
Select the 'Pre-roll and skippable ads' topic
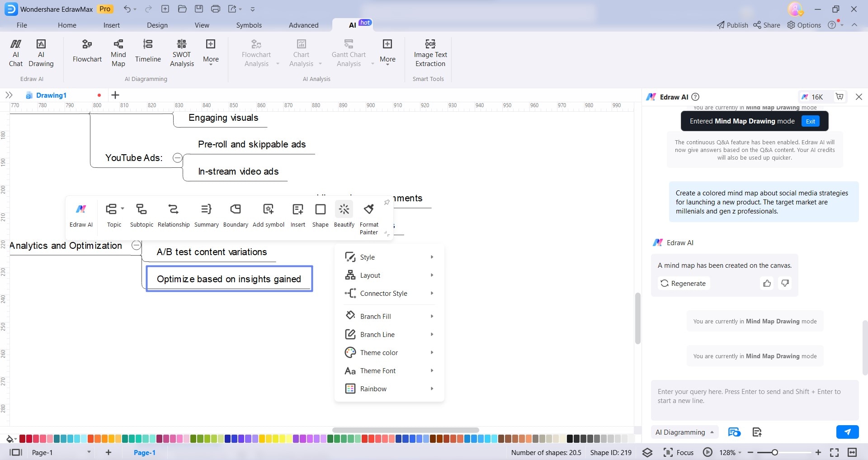(252, 144)
